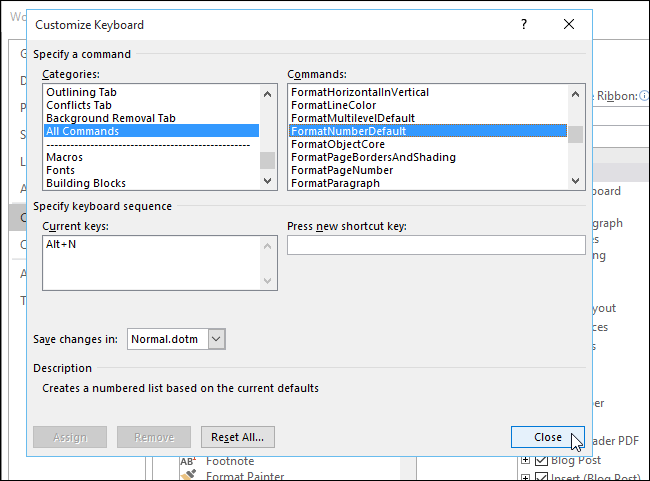Click the Format Painter brush icon
This screenshot has height=481, width=650.
click(x=188, y=477)
